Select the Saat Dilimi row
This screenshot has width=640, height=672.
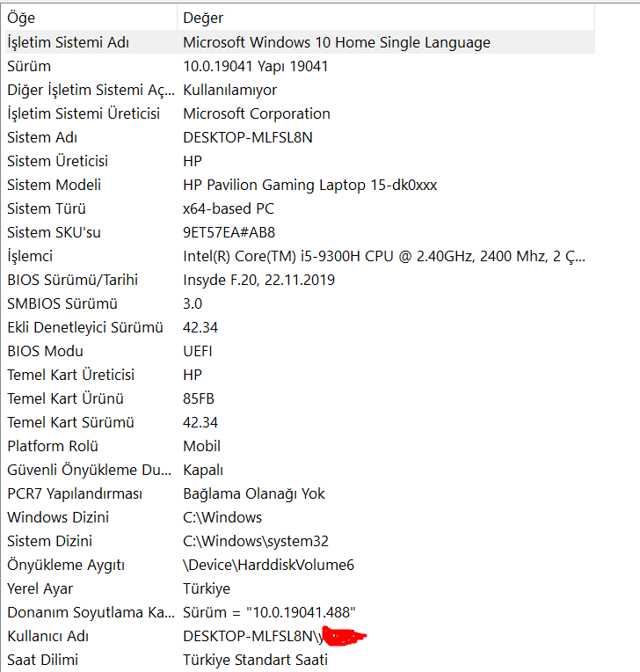(48, 660)
